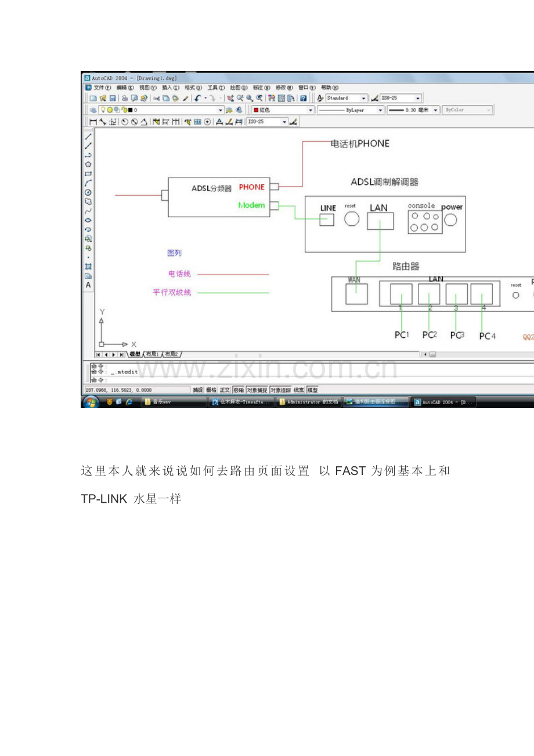Open the 绘图 Draw menu

click(x=238, y=88)
